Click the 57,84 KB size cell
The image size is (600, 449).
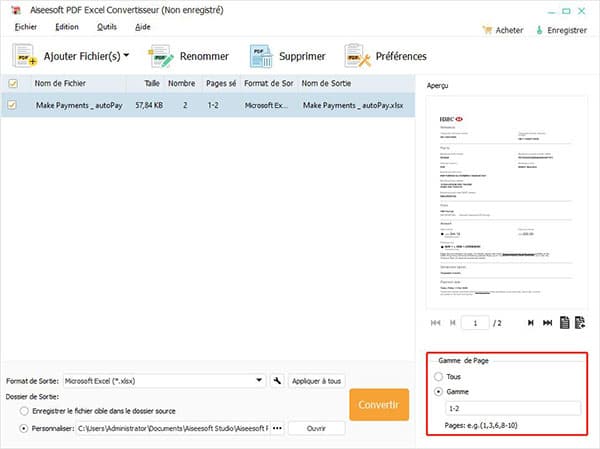(x=149, y=105)
